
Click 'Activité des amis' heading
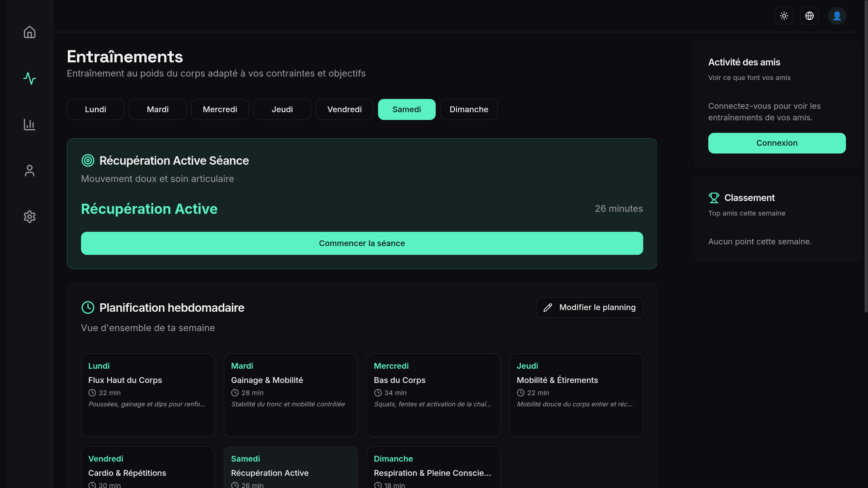(x=744, y=62)
